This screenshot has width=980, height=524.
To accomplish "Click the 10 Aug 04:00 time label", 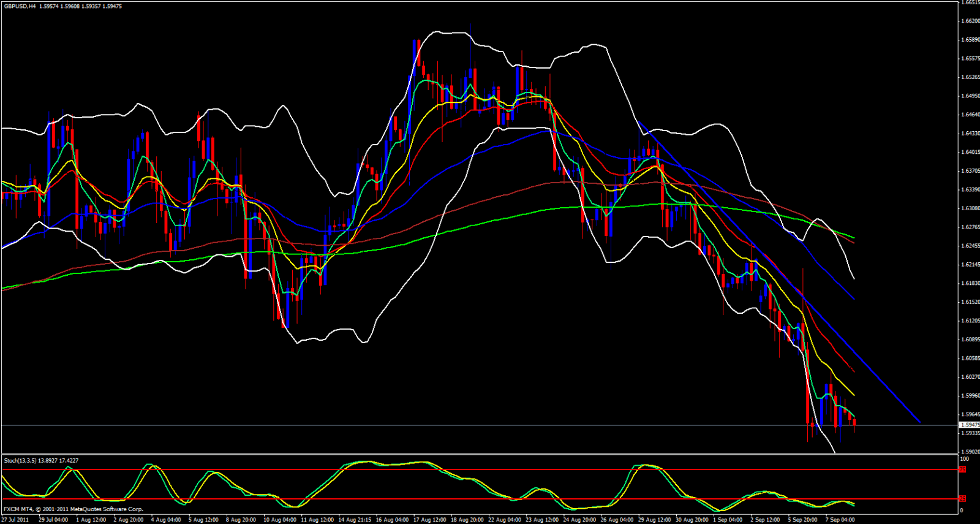I will (279, 520).
